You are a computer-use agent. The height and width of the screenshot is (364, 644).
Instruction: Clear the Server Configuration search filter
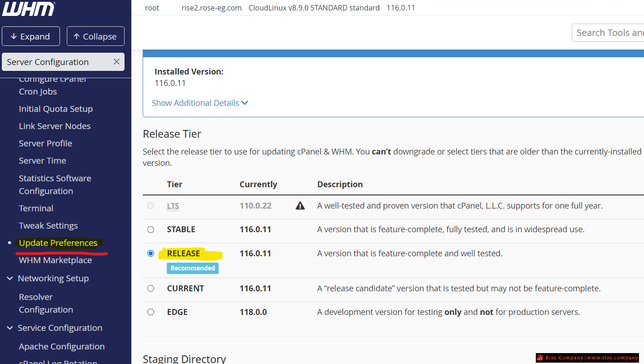[x=116, y=62]
